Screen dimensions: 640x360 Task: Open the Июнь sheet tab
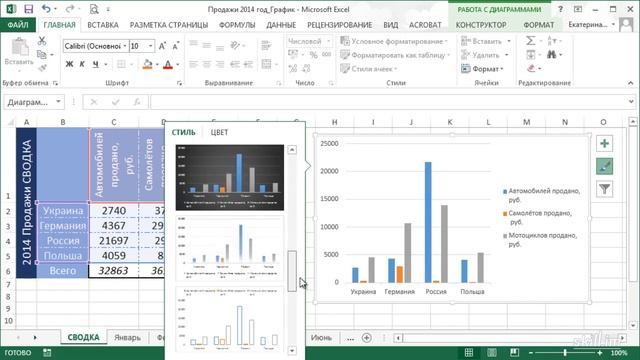click(321, 338)
